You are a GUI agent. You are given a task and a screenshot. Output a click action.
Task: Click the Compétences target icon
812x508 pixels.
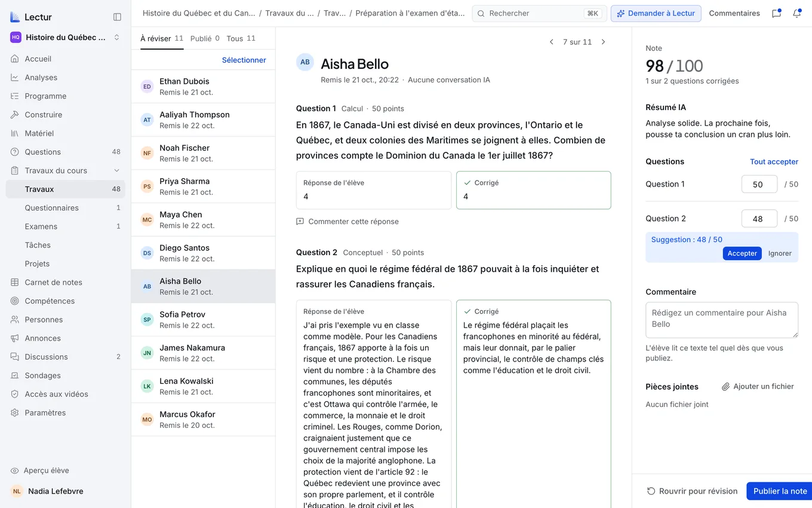coord(15,301)
